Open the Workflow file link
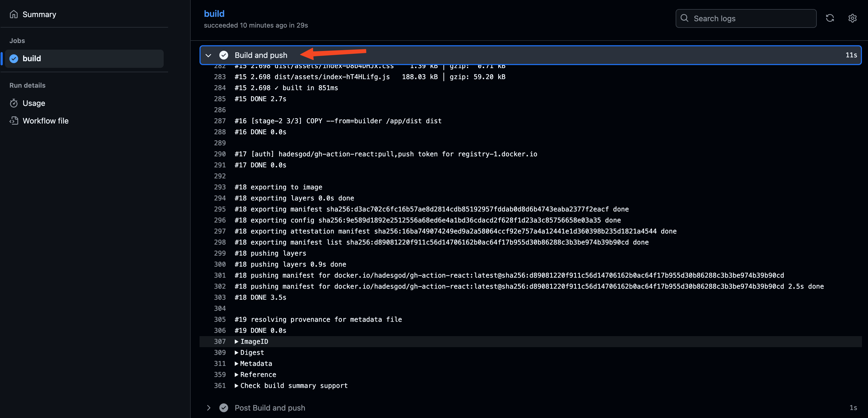 45,121
